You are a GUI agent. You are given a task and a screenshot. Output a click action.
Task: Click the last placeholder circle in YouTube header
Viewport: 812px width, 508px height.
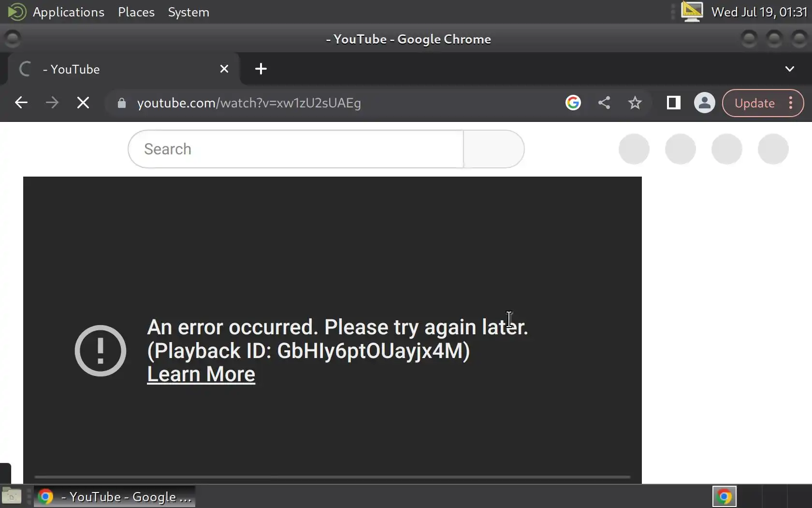click(773, 149)
